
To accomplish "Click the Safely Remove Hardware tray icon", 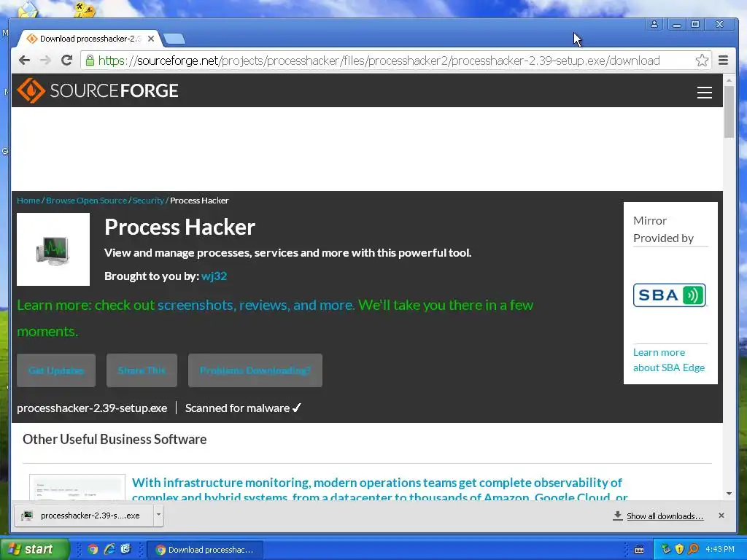I will coord(665,550).
